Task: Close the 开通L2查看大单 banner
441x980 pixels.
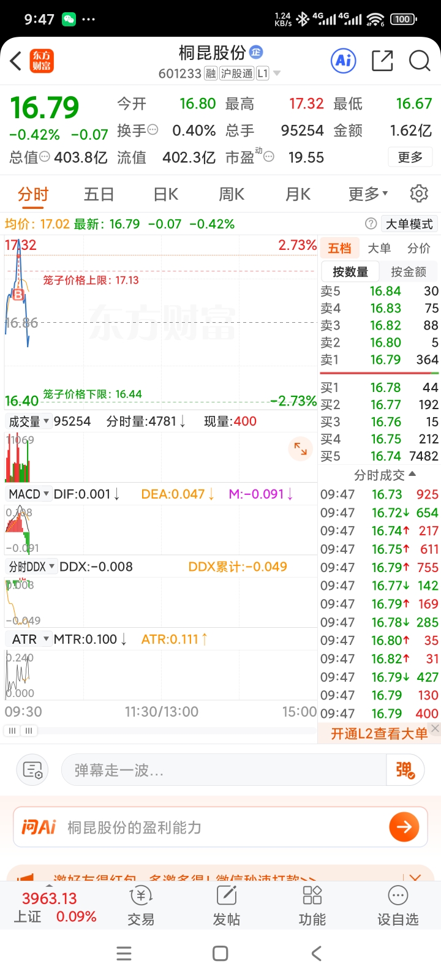Action: point(435,728)
